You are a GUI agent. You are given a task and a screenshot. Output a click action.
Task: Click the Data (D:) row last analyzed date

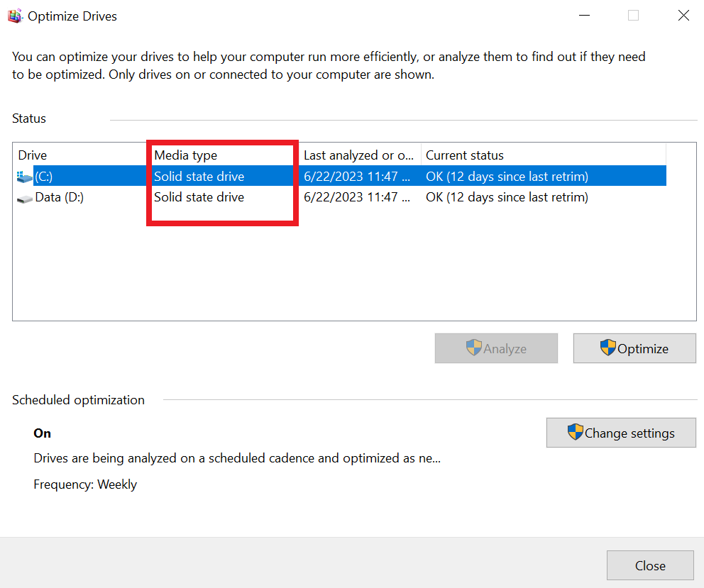(x=357, y=197)
